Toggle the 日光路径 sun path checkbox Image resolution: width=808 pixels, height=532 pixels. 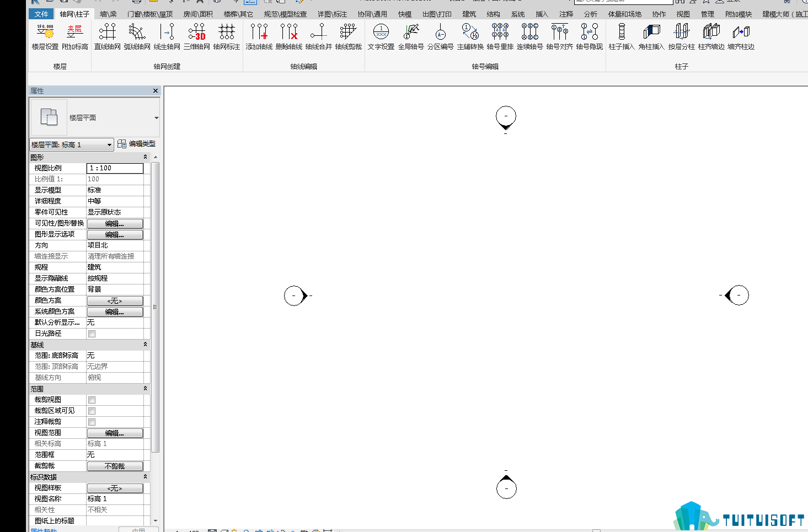92,334
